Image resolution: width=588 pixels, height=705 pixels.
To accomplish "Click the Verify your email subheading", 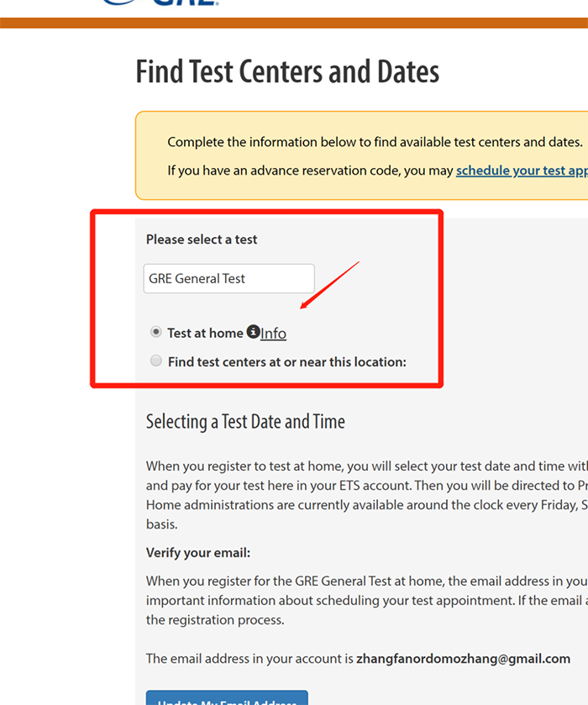I will pos(198,553).
